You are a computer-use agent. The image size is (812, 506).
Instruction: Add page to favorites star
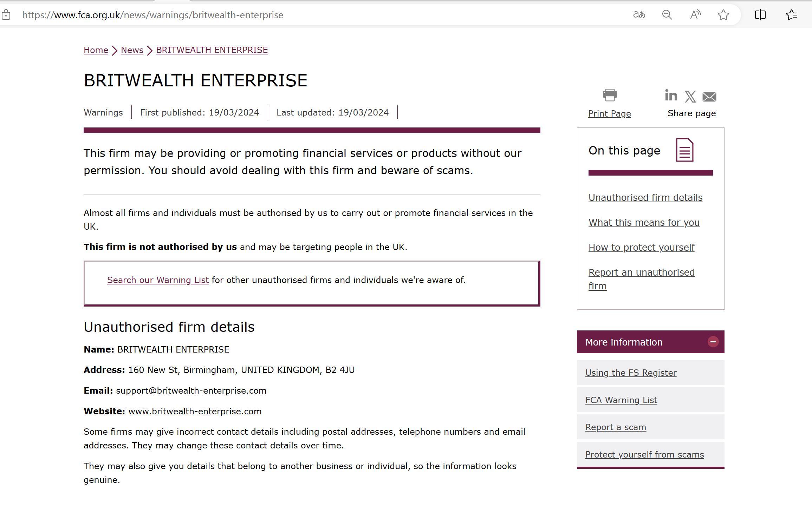click(723, 15)
